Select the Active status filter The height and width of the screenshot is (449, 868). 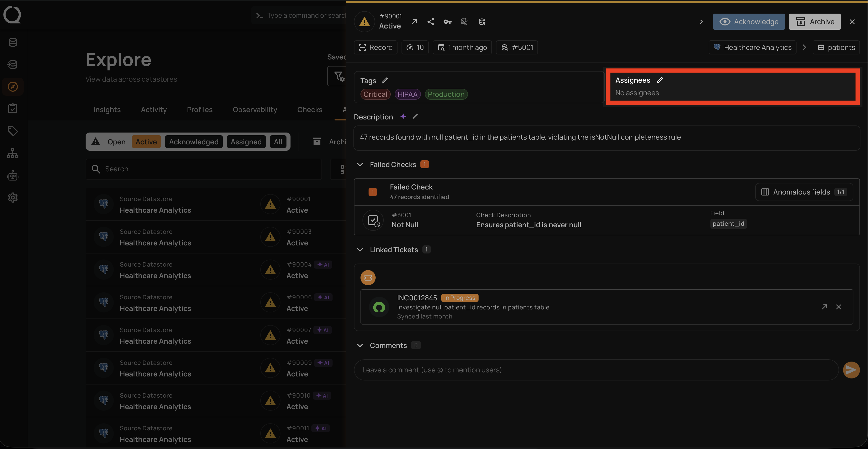coord(146,142)
